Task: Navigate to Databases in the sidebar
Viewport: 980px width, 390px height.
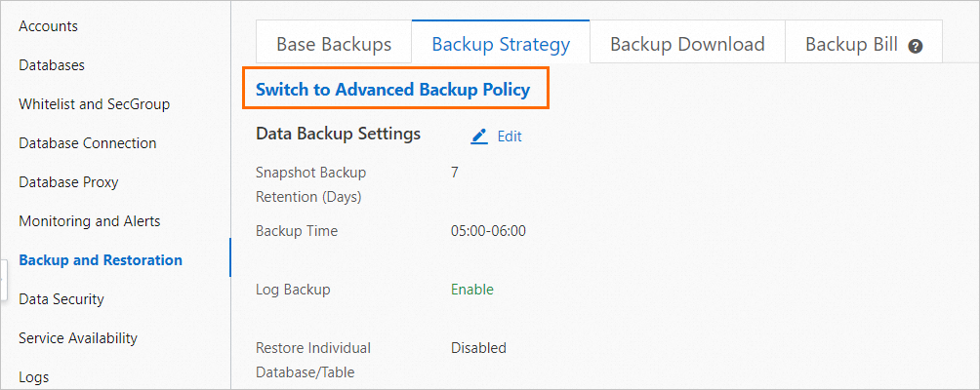Action: coord(52,65)
